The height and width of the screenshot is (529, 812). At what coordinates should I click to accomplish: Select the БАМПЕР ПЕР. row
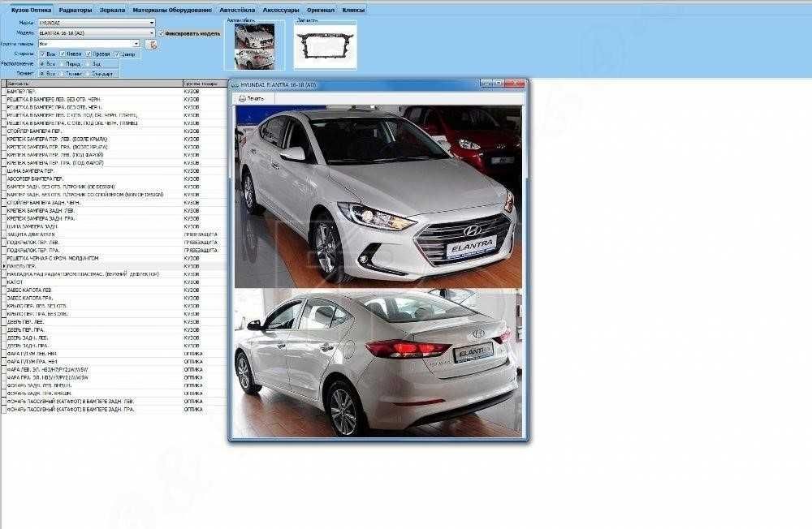[116, 91]
